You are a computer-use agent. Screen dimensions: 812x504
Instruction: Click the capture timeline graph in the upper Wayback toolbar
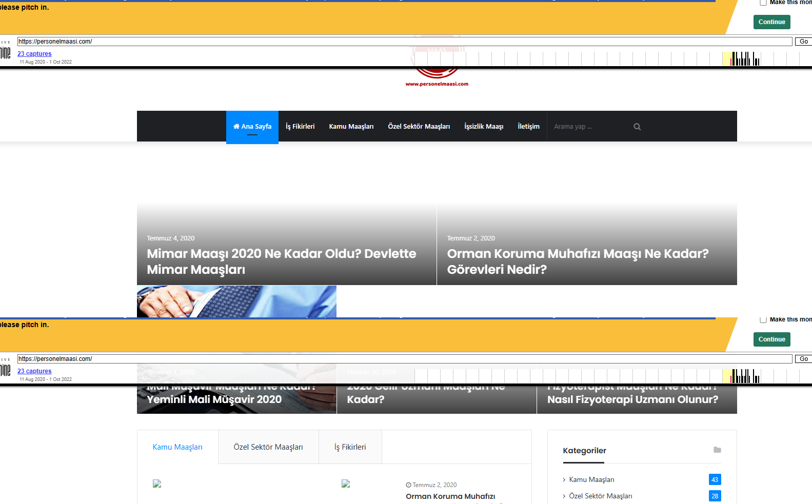pyautogui.click(x=613, y=58)
